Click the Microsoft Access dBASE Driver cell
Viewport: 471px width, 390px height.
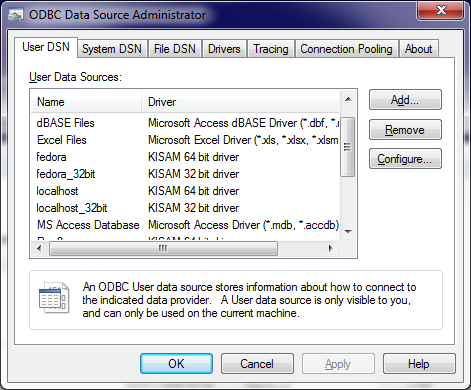tap(243, 123)
